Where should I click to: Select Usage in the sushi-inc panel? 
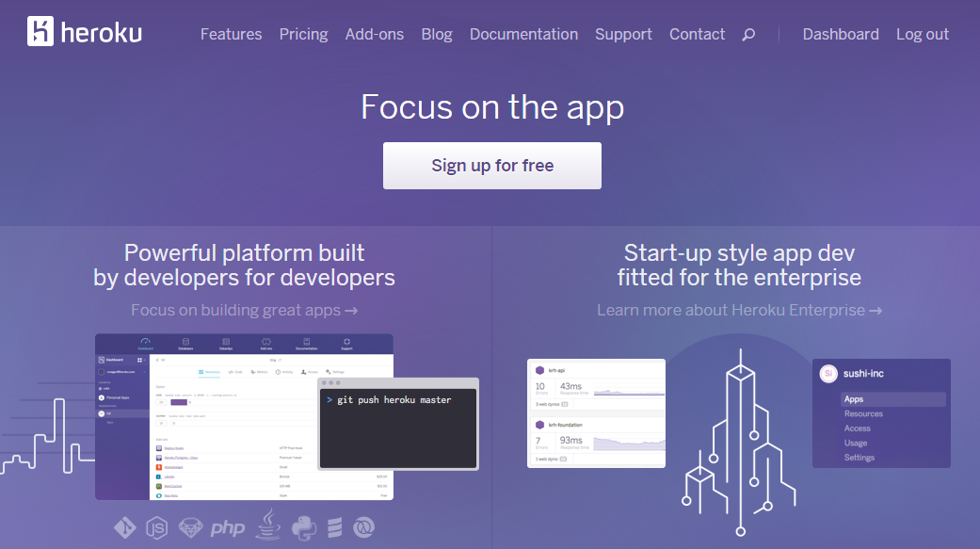[x=856, y=443]
